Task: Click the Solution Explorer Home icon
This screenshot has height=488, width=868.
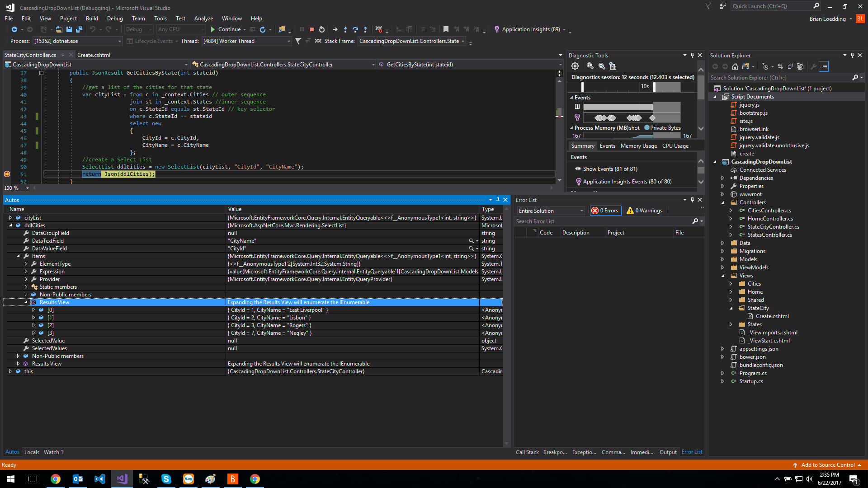Action: [735, 66]
